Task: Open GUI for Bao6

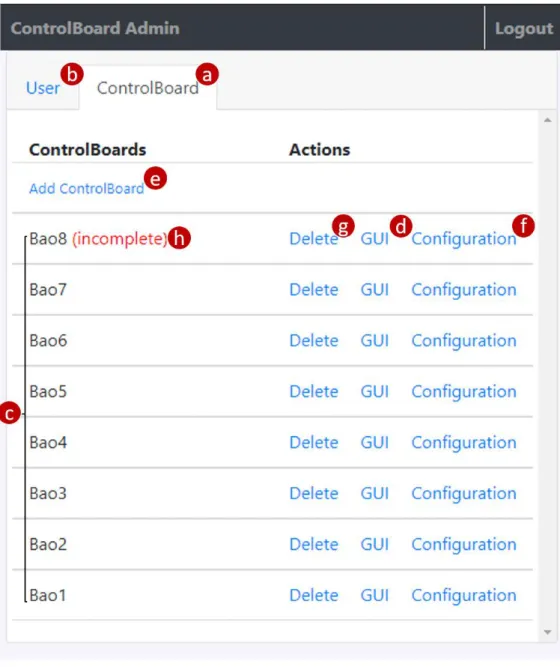Action: tap(374, 341)
